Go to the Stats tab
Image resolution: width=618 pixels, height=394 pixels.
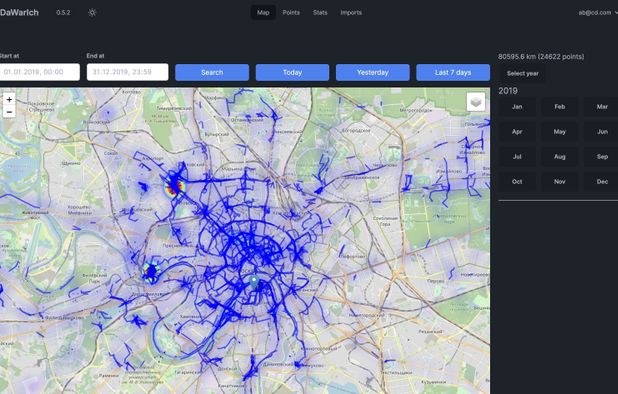click(x=320, y=13)
